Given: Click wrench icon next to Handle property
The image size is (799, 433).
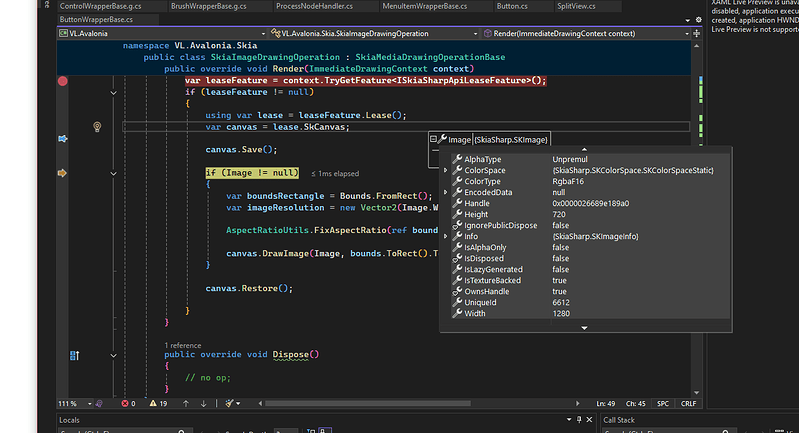Looking at the screenshot, I should [457, 203].
